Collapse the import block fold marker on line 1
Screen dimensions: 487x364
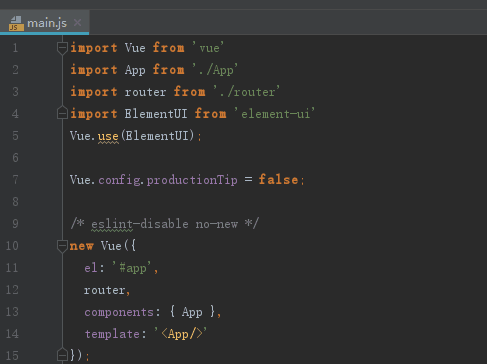click(x=62, y=48)
